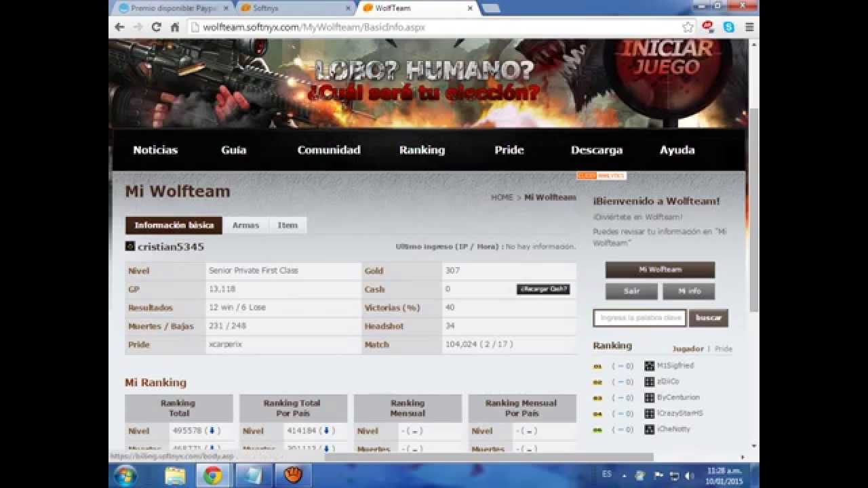This screenshot has height=488, width=868.
Task: Open the Noticias menu
Action: click(x=155, y=150)
